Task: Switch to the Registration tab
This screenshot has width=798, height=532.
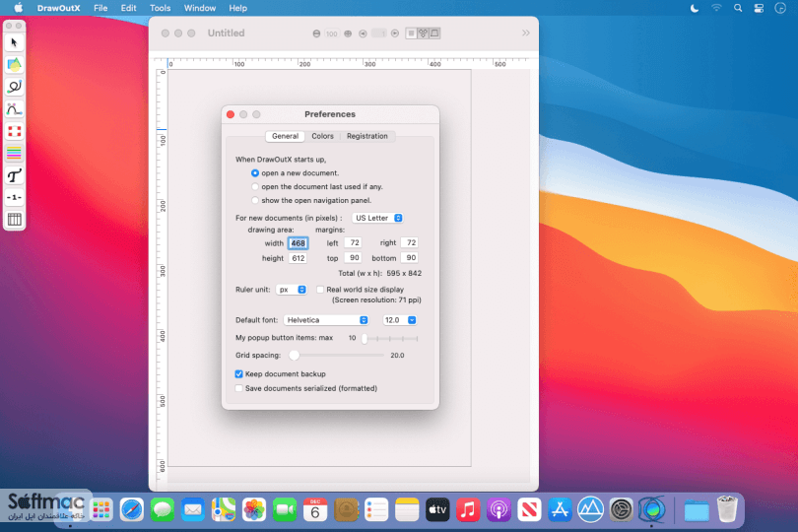Action: tap(367, 136)
